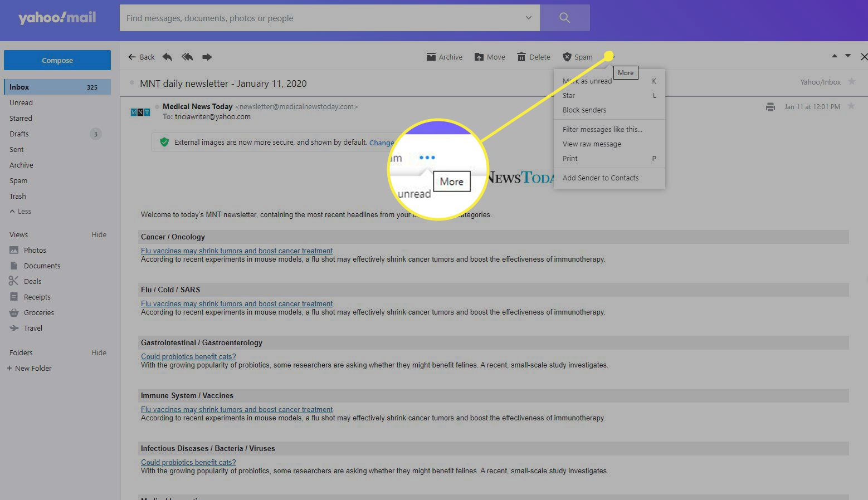Open the Inbox folder
The height and width of the screenshot is (500, 868).
click(x=57, y=87)
